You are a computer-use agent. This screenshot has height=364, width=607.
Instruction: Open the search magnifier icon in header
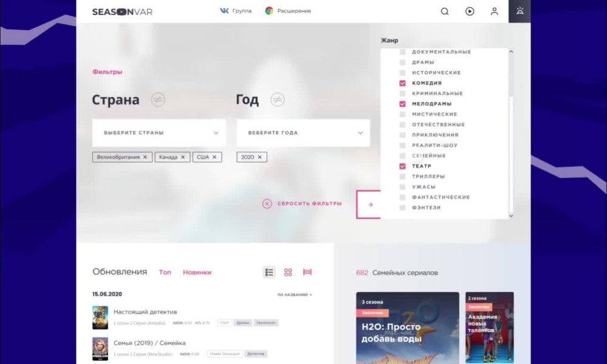click(x=445, y=11)
